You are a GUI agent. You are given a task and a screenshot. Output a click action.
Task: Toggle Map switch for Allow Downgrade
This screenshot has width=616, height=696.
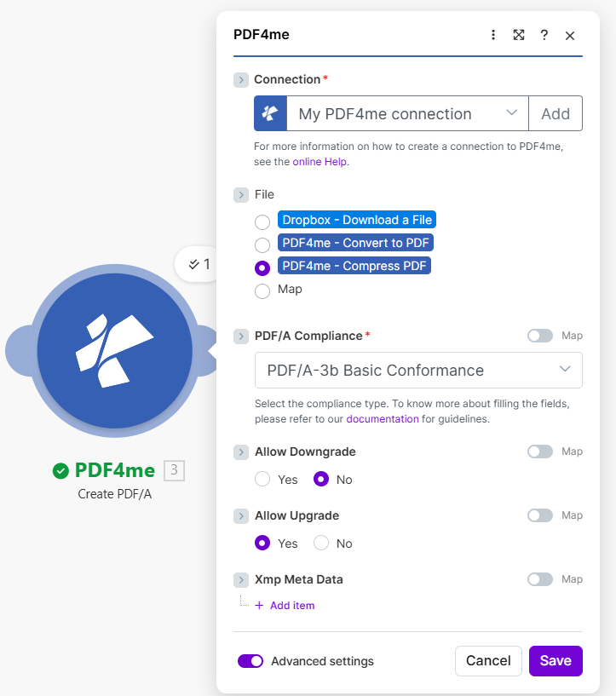pyautogui.click(x=540, y=452)
